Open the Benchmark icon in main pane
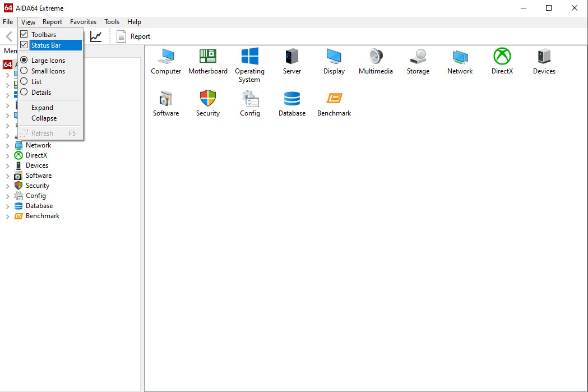 334,99
